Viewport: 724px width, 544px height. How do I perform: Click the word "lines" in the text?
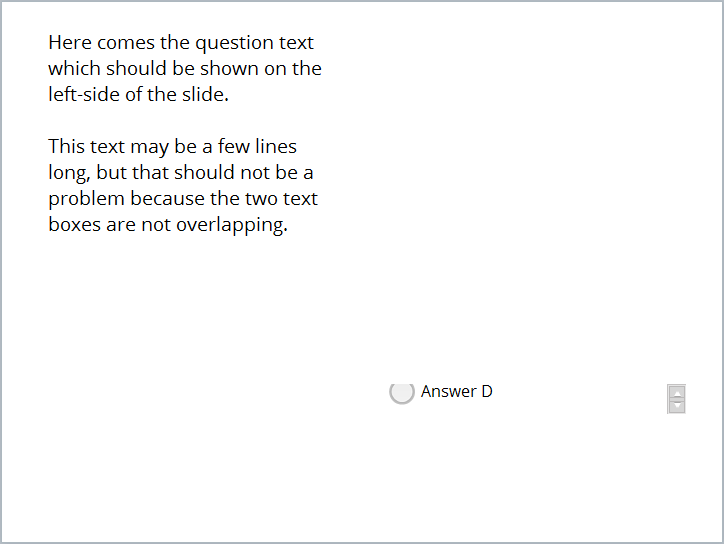275,147
